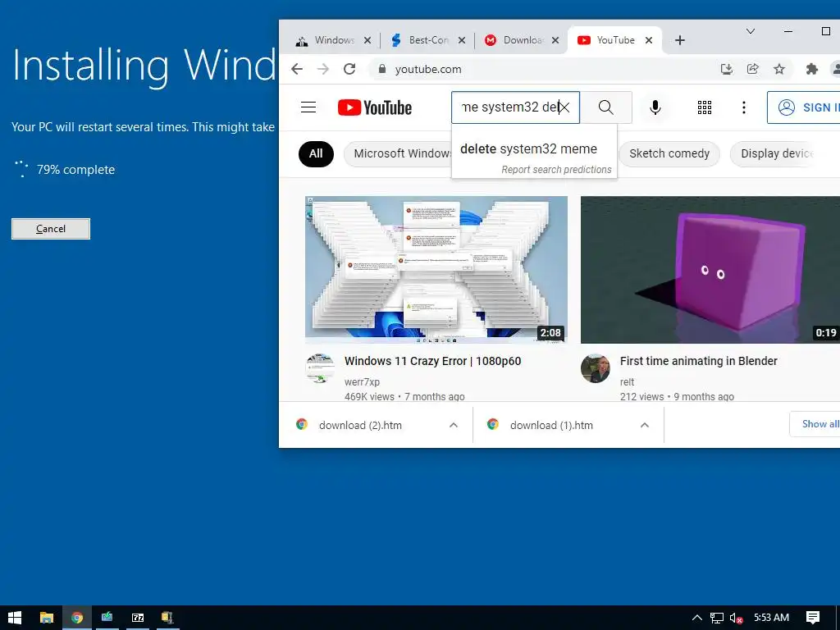Open Chrome extensions puzzle icon

tap(811, 69)
